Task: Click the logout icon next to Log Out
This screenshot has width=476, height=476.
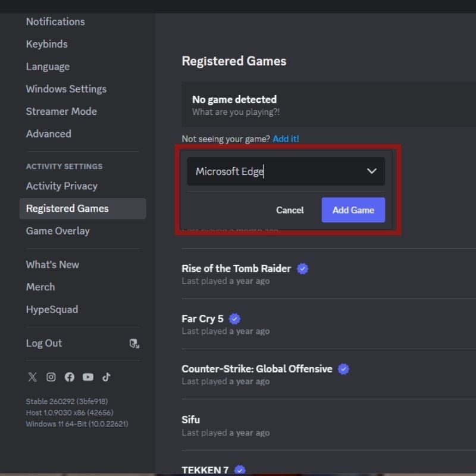Action: tap(134, 344)
